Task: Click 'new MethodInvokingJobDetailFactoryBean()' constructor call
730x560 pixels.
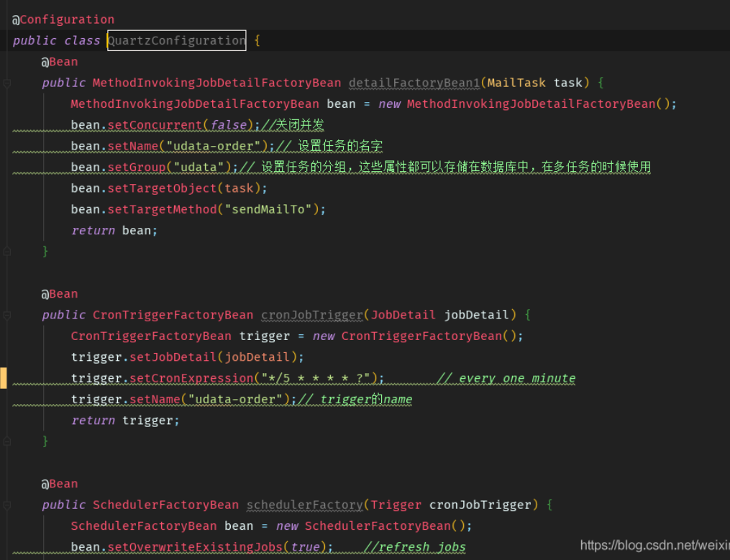Action: pyautogui.click(x=524, y=104)
